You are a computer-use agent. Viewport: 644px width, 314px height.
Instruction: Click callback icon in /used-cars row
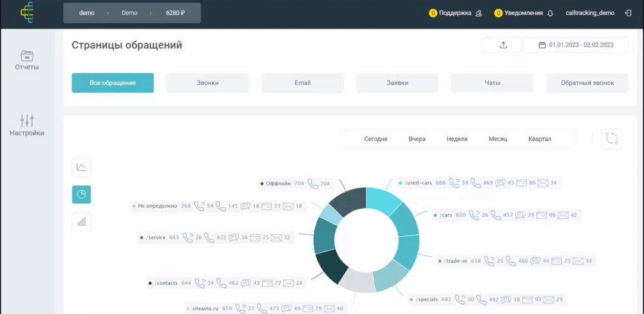point(454,183)
